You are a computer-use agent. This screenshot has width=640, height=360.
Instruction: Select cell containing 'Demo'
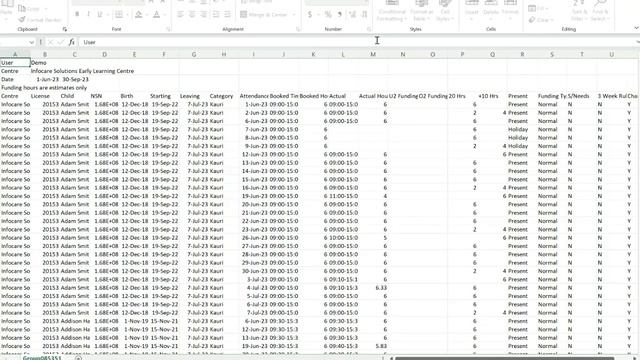pos(45,63)
